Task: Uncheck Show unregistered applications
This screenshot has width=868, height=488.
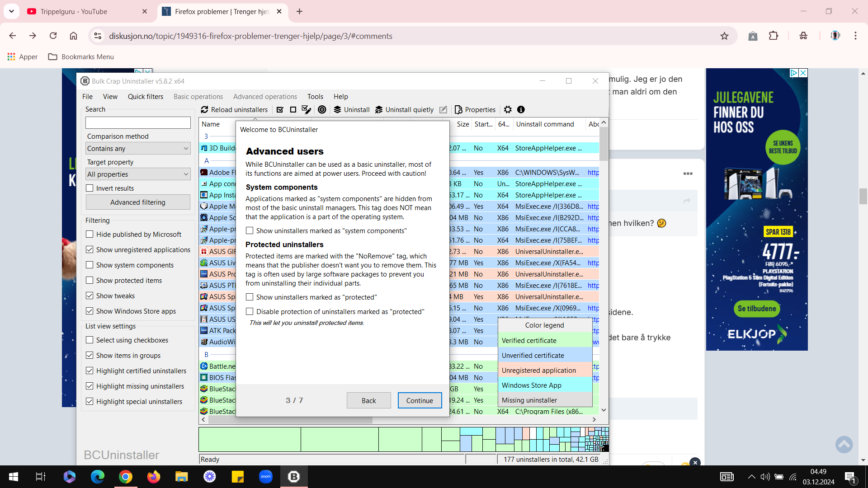Action: tap(90, 249)
